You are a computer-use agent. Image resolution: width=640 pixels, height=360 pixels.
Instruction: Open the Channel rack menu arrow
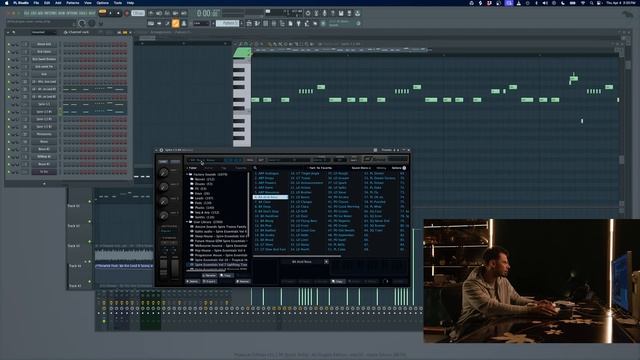coord(8,32)
